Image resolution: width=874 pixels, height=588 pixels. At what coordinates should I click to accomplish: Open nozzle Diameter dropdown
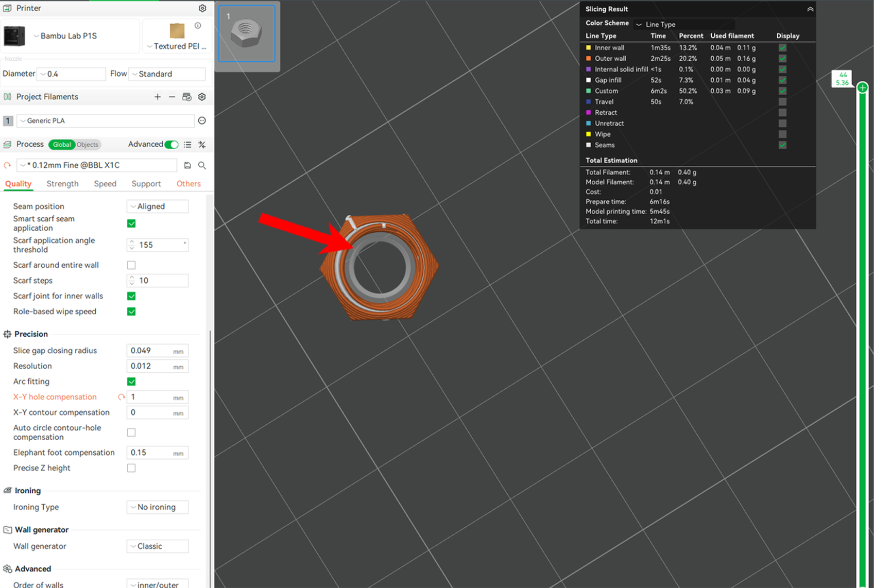pos(72,74)
